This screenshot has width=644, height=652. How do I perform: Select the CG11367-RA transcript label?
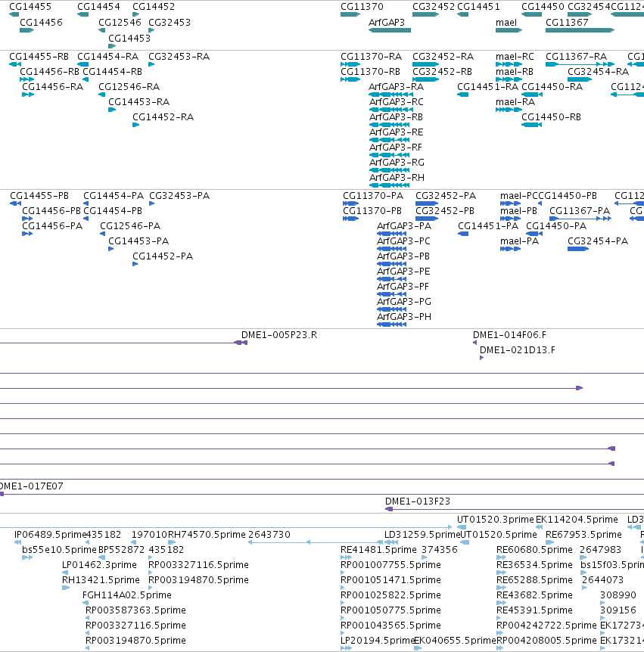tap(576, 57)
